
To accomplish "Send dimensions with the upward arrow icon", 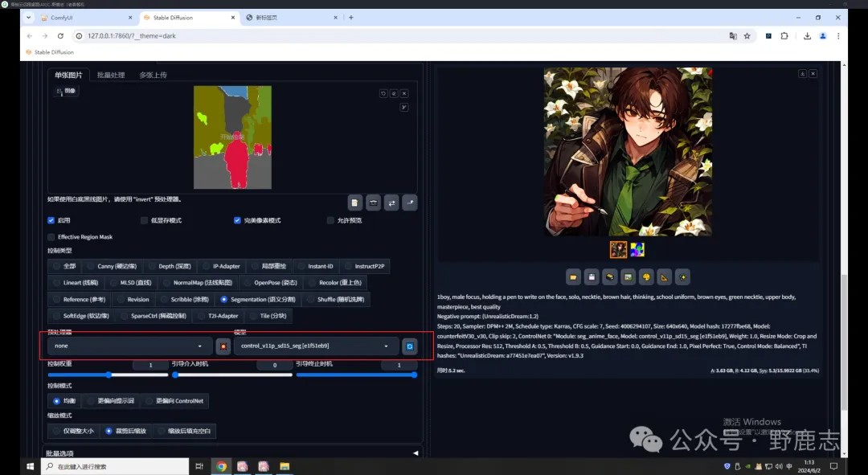I will (410, 203).
